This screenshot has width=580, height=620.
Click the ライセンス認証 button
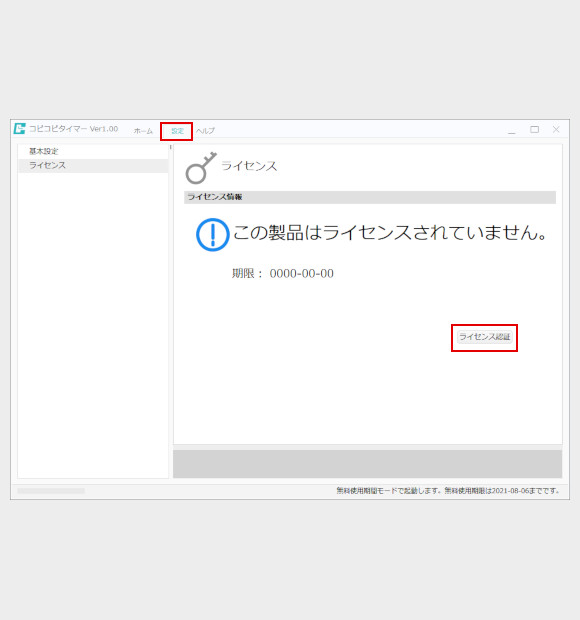point(484,337)
